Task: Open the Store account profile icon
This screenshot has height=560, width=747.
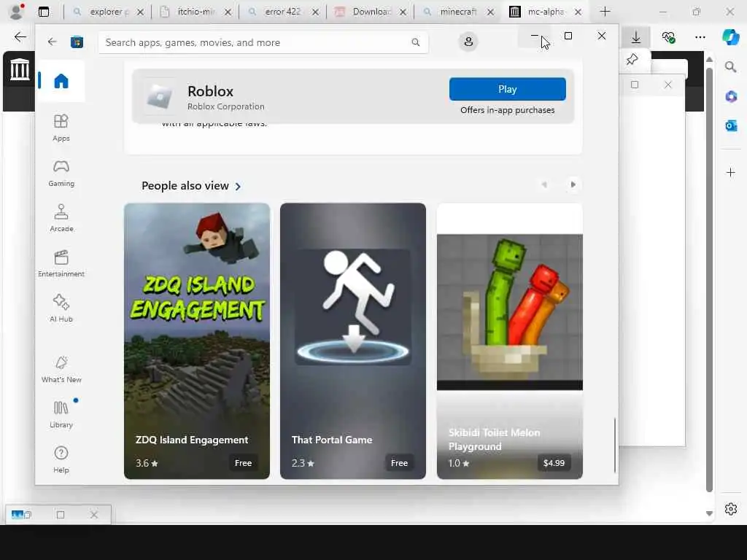Action: tap(468, 42)
